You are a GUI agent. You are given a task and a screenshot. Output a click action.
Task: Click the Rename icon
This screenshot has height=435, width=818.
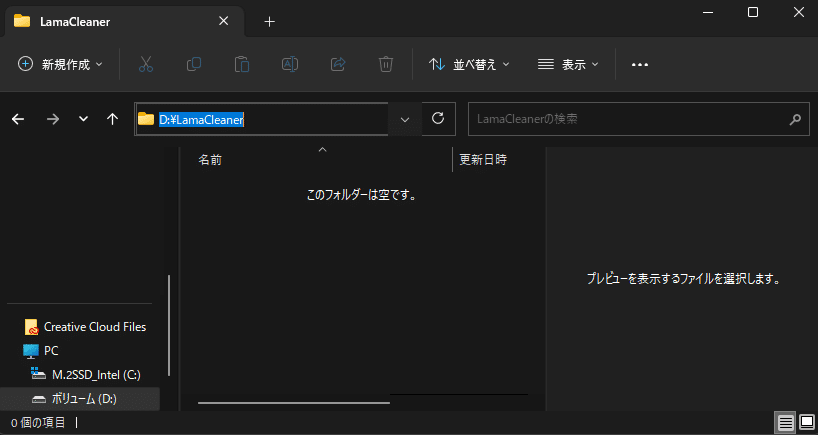click(290, 64)
